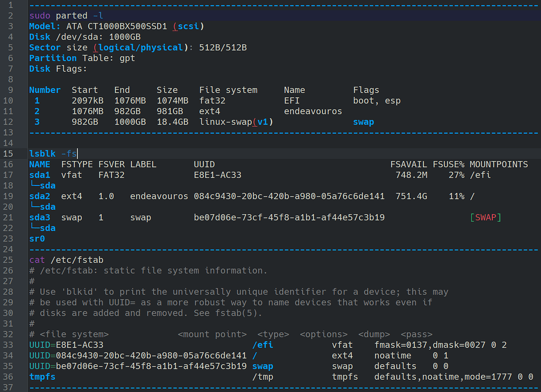Screen dimensions: 541x392
Task: Click the sr0 device entry
Action: click(37, 238)
